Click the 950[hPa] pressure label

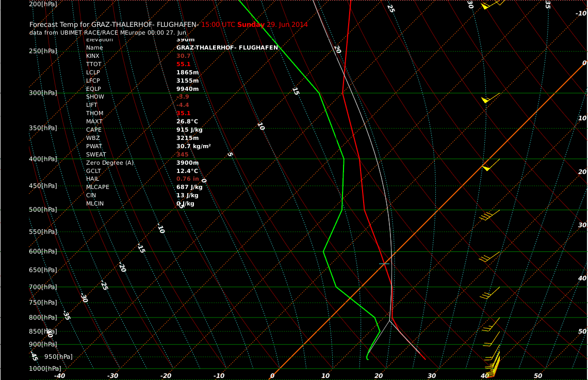(58, 357)
